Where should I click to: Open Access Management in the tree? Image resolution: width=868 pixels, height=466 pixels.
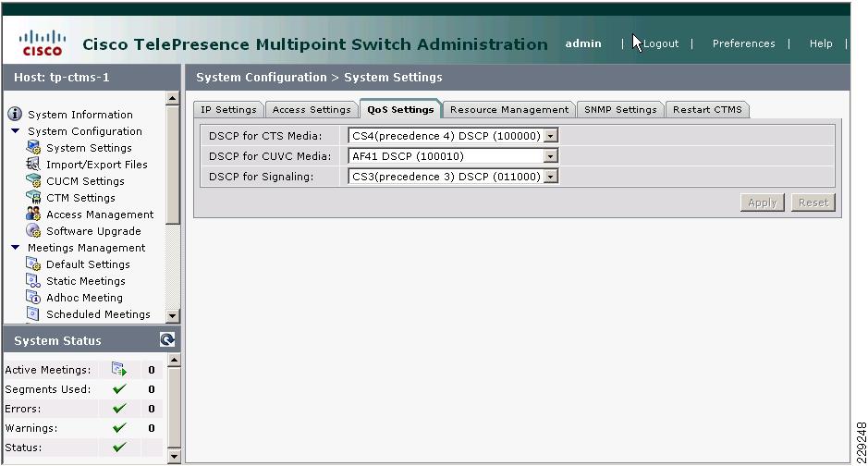(100, 215)
